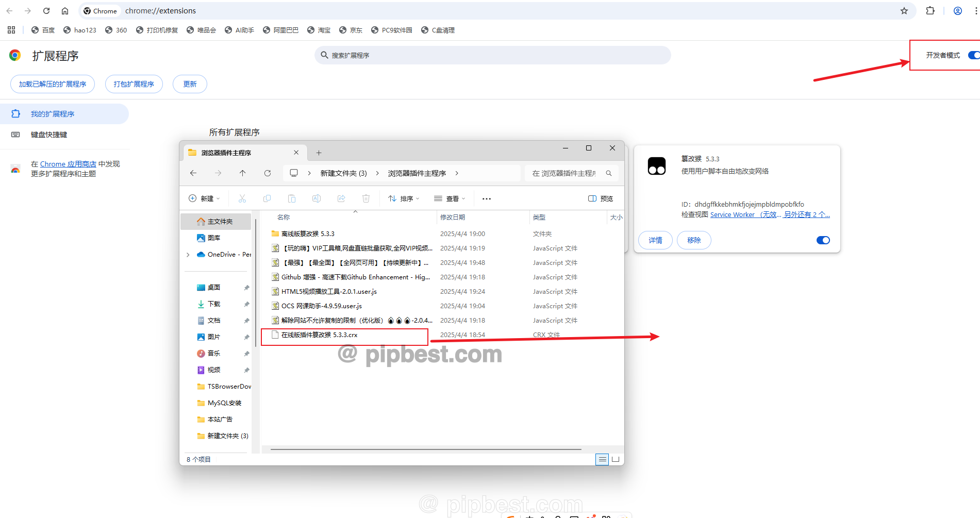Open the 淘宝 bookmark
The width and height of the screenshot is (980, 518).
(319, 30)
